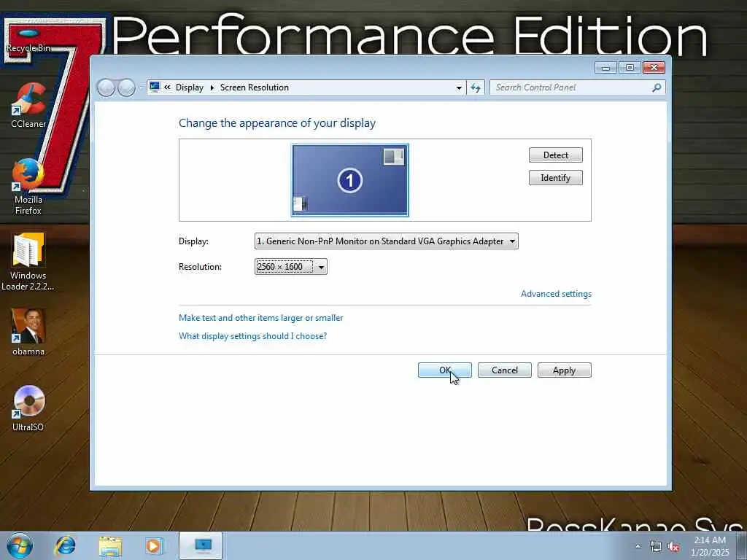Open Advanced settings link
The image size is (747, 560).
(556, 294)
